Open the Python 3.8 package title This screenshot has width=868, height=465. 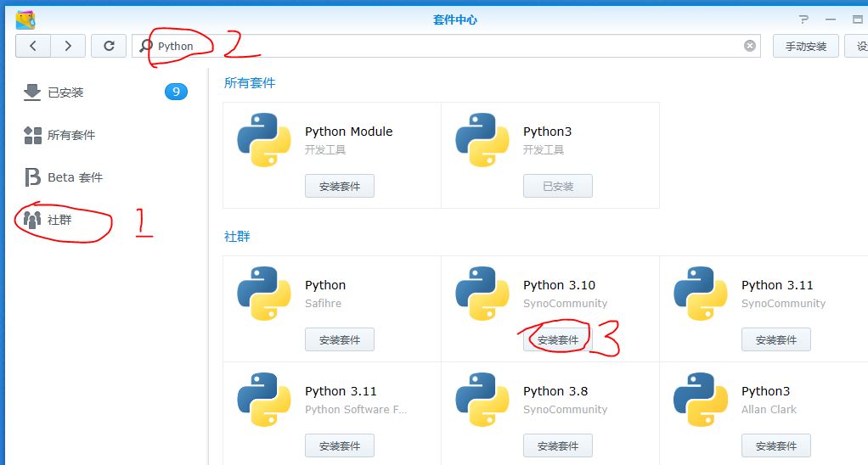[x=555, y=391]
